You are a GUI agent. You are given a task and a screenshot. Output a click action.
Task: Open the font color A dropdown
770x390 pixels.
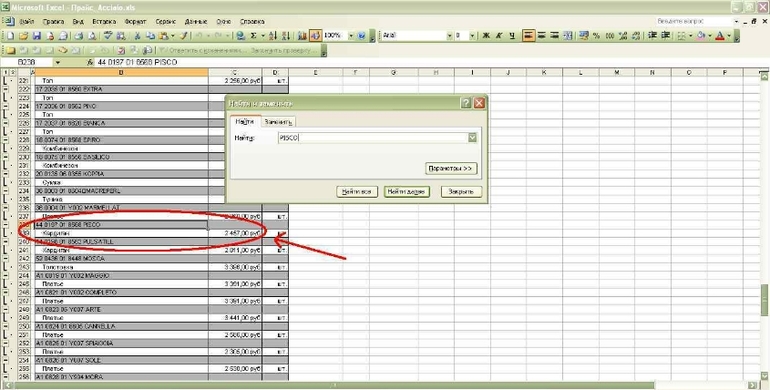(x=729, y=36)
